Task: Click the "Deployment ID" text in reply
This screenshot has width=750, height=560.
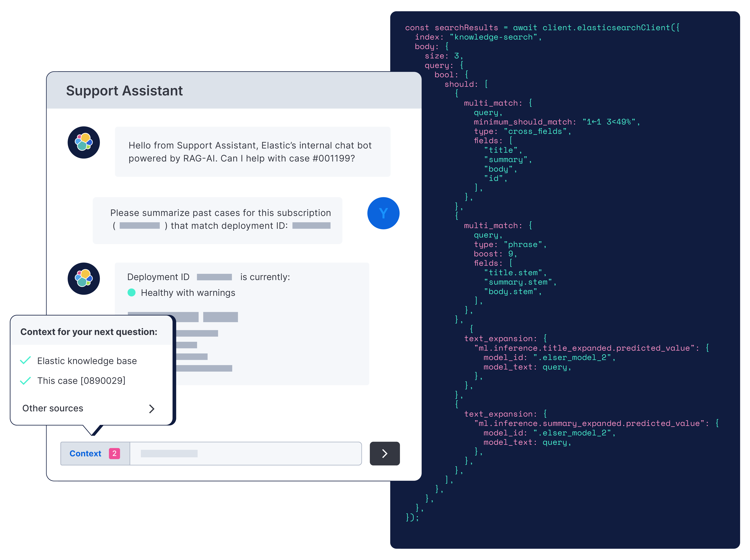Action: click(x=158, y=277)
